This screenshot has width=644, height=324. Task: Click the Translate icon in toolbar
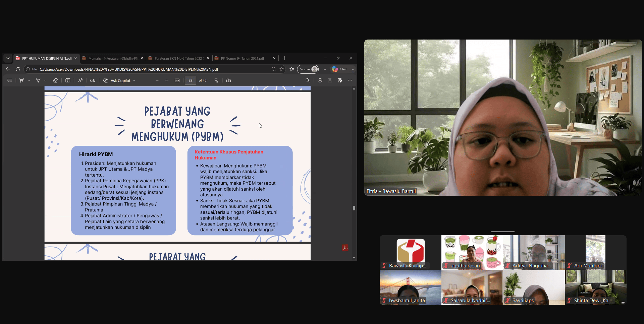click(x=93, y=80)
